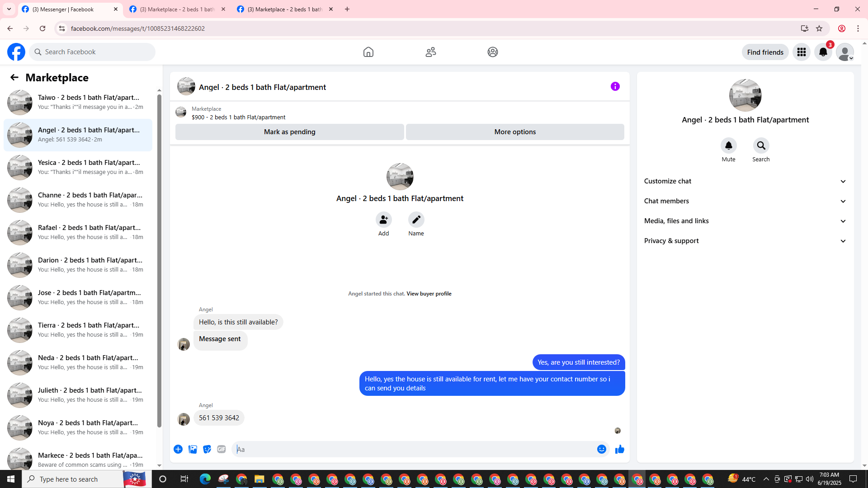Click the Windows taskbar search box
The height and width of the screenshot is (488, 868).
pyautogui.click(x=84, y=479)
